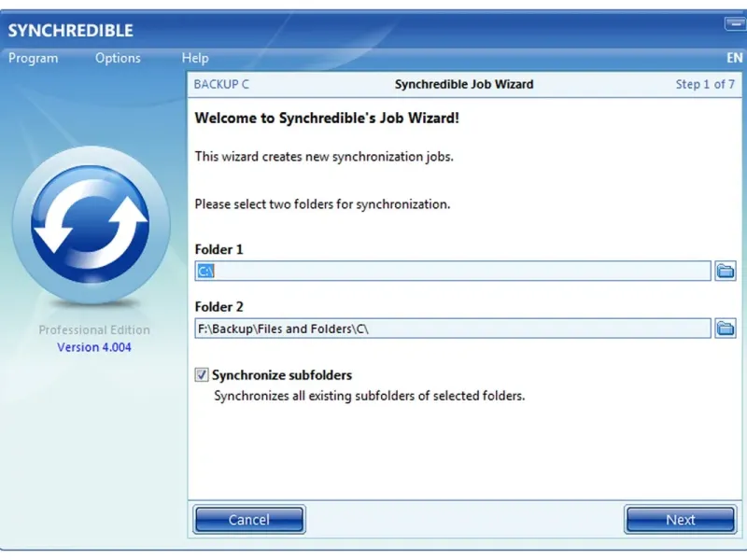Open the Options menu
Screen dimensions: 747x560
pos(118,58)
